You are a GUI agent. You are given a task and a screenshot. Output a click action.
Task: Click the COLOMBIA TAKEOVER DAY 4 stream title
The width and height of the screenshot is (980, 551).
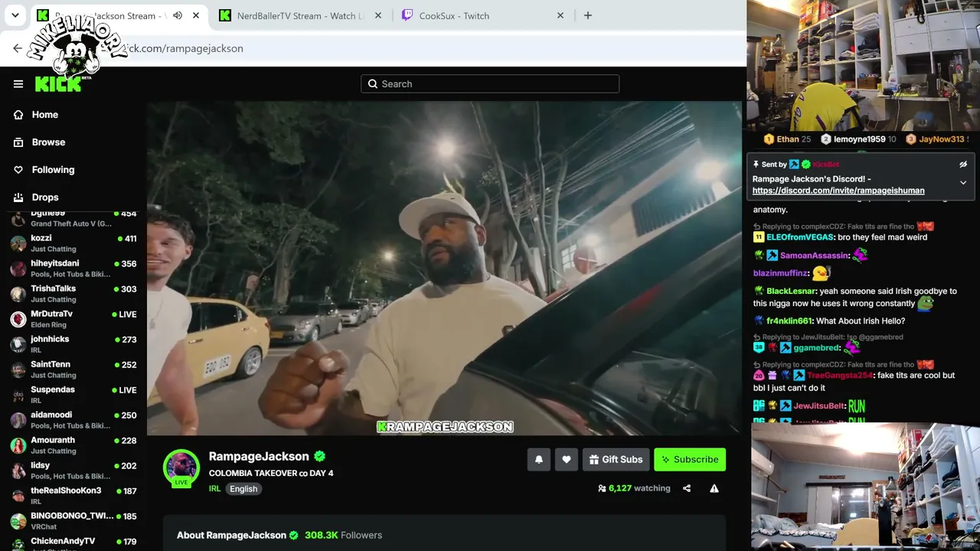pos(271,473)
